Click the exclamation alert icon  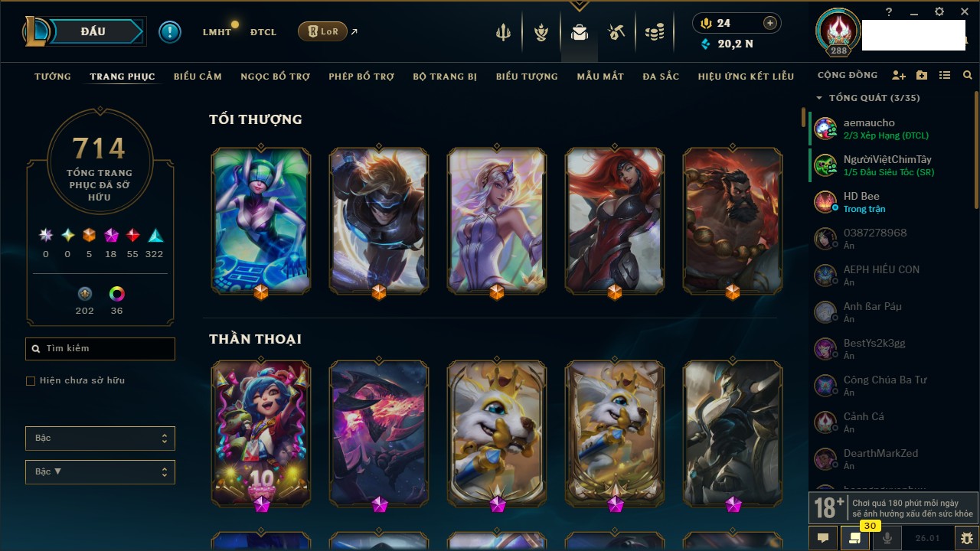[x=170, y=32]
